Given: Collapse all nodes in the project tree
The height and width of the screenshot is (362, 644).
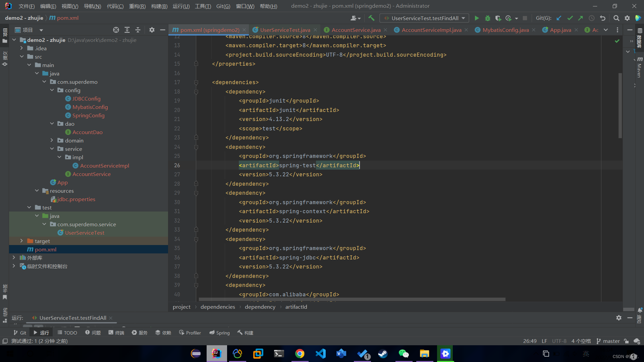Looking at the screenshot, I should tap(138, 30).
